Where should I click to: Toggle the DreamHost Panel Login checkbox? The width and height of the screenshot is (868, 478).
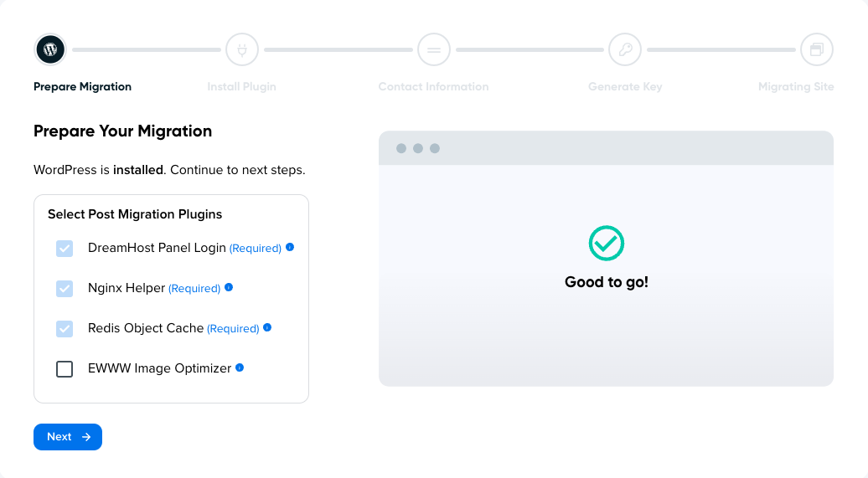coord(65,249)
